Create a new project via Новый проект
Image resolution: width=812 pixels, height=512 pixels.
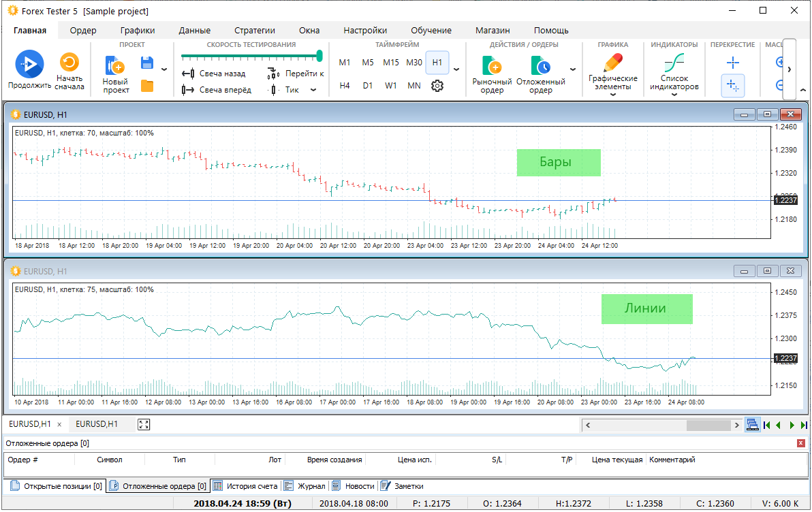(x=115, y=67)
